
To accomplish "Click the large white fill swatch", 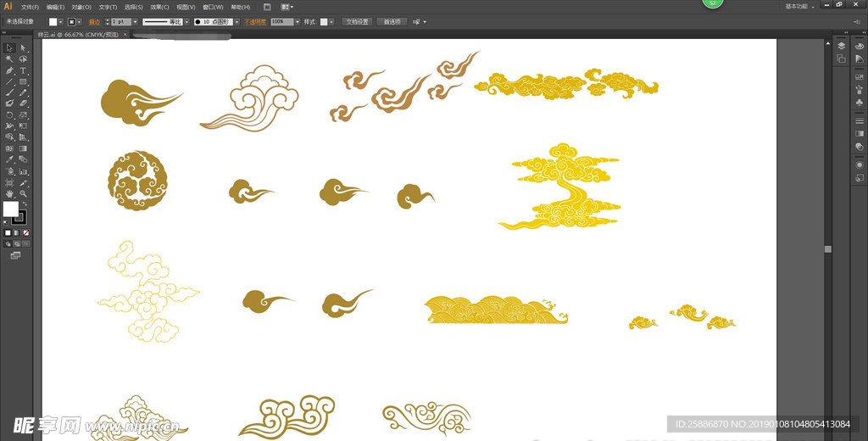I will pyautogui.click(x=10, y=209).
